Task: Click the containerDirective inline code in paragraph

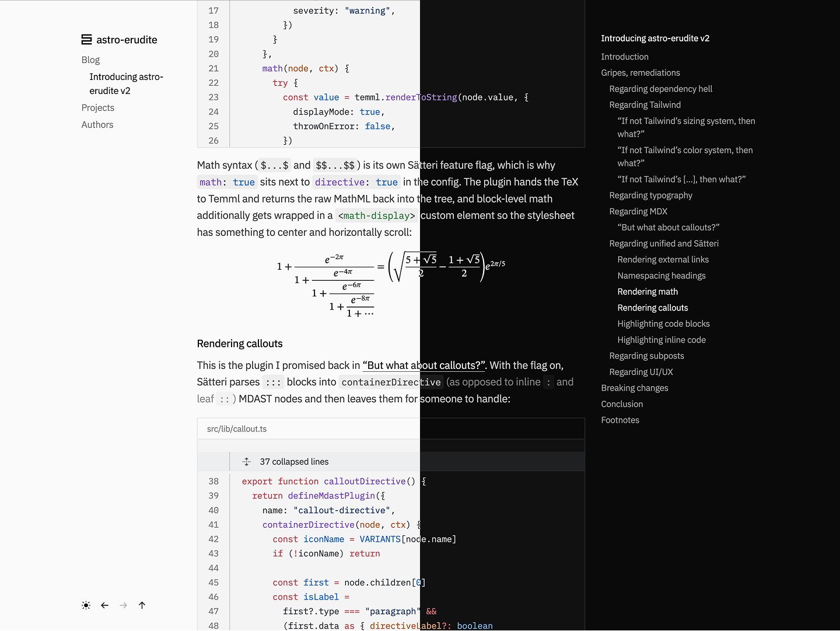Action: pos(391,382)
